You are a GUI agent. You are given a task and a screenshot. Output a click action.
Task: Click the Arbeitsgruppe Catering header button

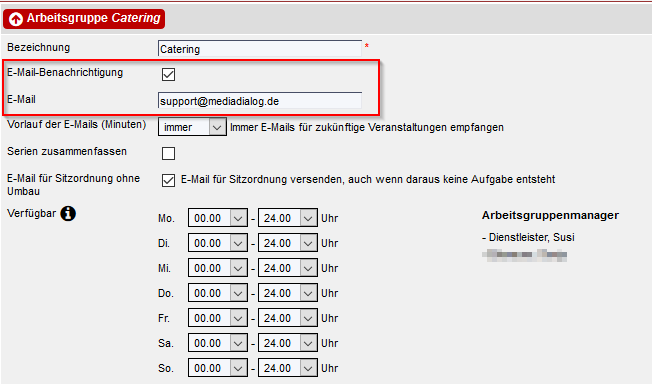coord(84,19)
